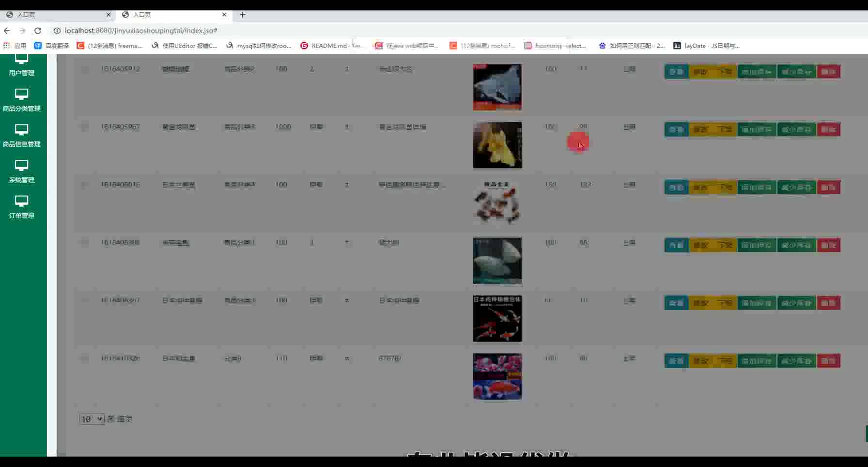
Task: Open the freema... bookmark
Action: [x=109, y=46]
